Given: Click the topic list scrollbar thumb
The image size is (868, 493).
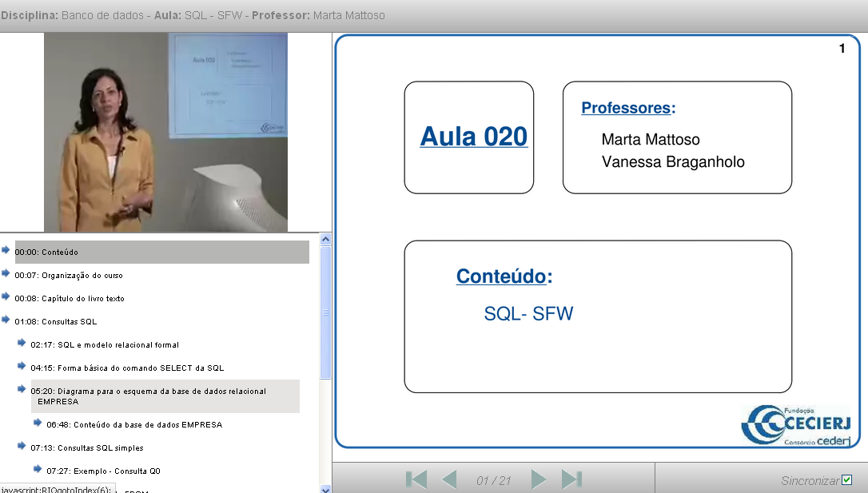Looking at the screenshot, I should [325, 312].
